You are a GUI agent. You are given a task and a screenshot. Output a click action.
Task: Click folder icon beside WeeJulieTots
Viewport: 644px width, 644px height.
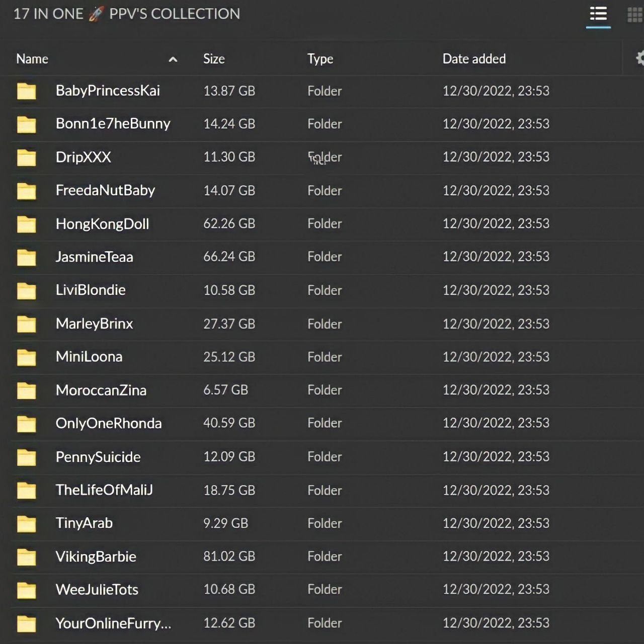(27, 590)
